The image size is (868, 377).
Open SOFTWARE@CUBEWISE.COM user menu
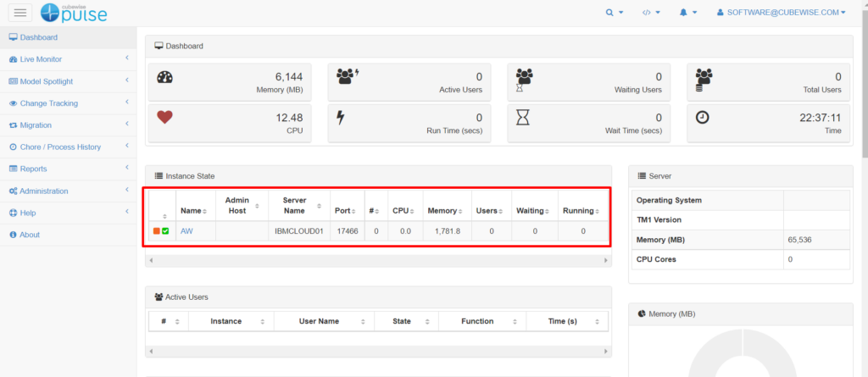(x=781, y=13)
